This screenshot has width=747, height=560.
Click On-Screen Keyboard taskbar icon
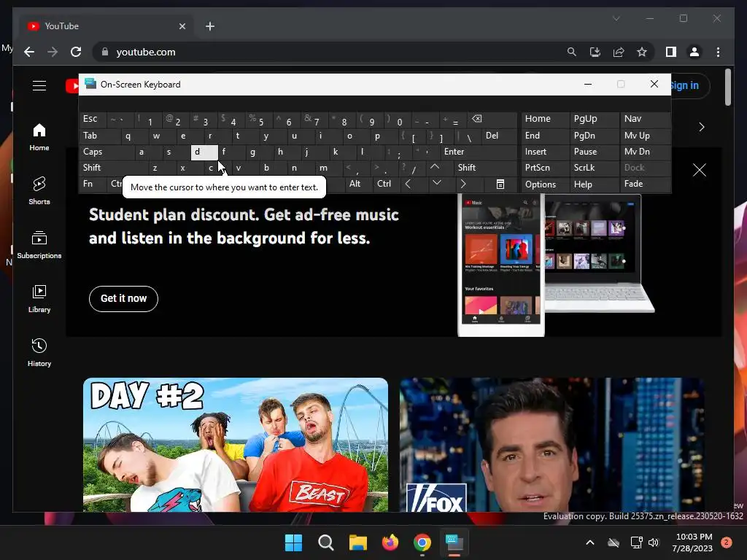[454, 542]
